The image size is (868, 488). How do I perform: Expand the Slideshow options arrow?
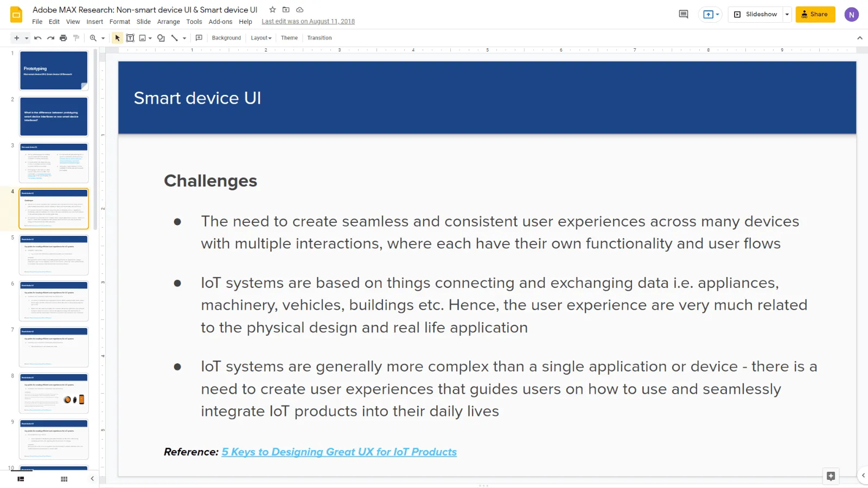point(787,15)
